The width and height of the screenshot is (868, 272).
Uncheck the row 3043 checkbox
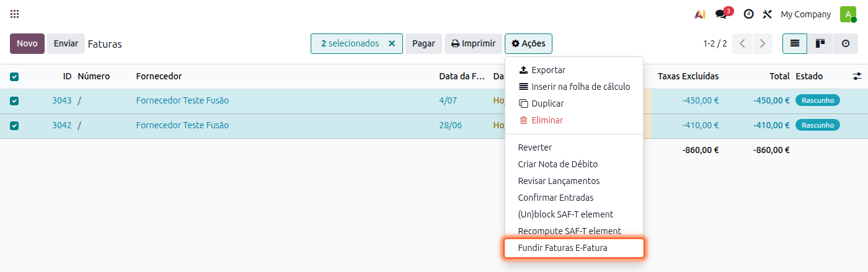point(14,101)
